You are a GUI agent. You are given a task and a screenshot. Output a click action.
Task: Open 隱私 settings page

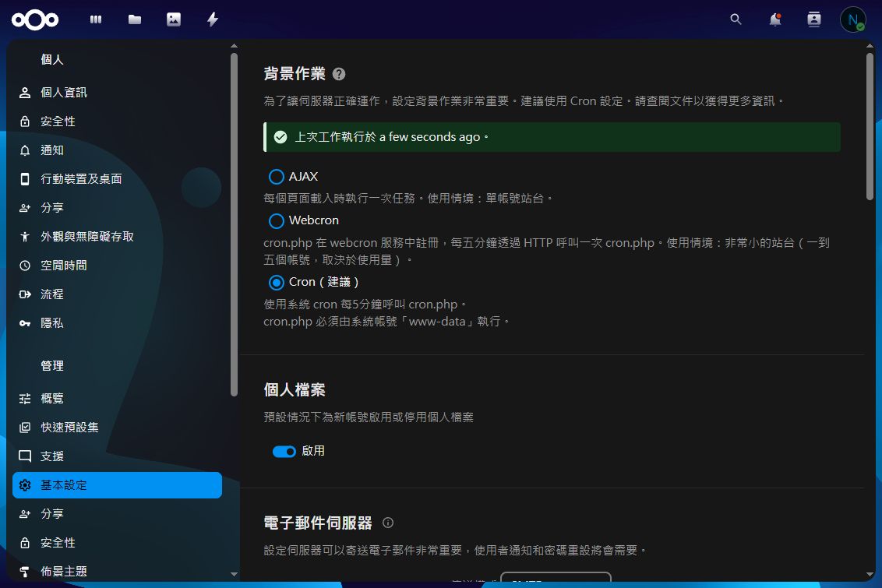117,323
